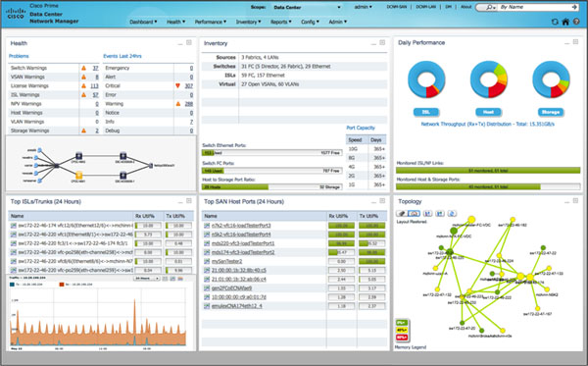This screenshot has height=366, width=588.
Task: Open the About link
Action: 465,7
